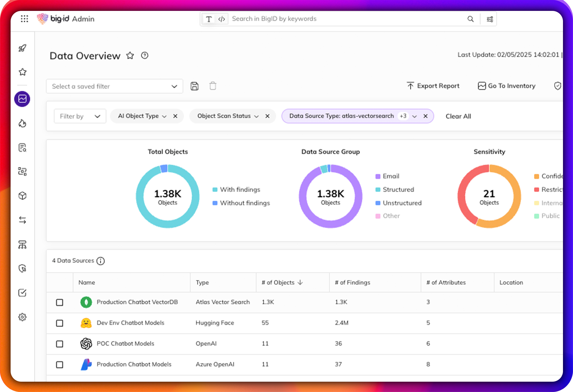The height and width of the screenshot is (392, 573).
Task: Check the Production Chatbot VectorDB row
Action: coord(60,302)
